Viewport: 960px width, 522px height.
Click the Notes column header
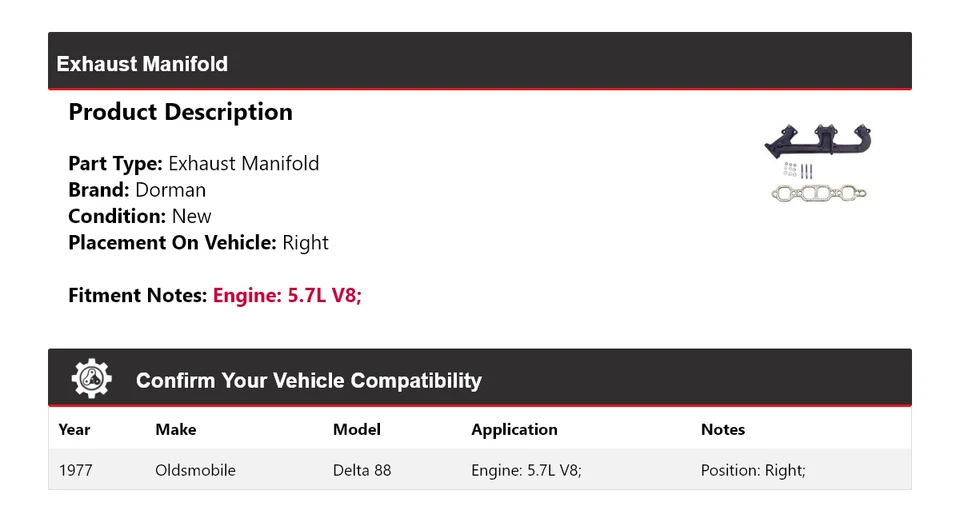(x=723, y=429)
